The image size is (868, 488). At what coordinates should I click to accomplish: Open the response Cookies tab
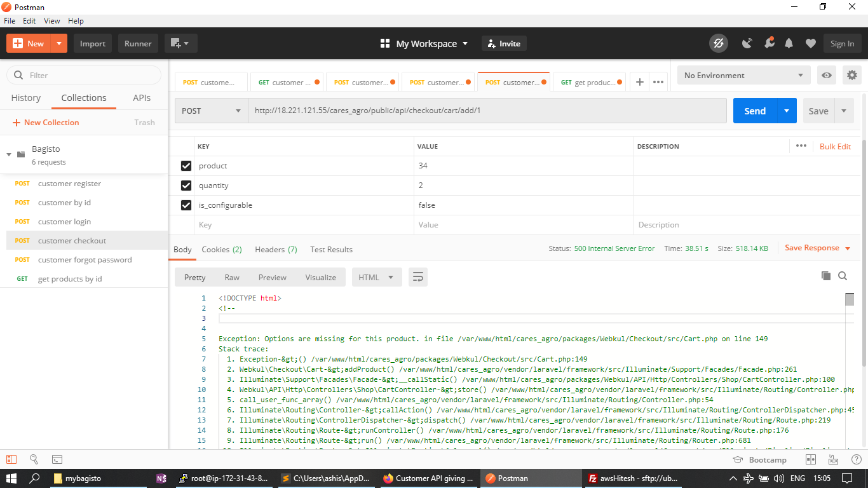coord(222,249)
